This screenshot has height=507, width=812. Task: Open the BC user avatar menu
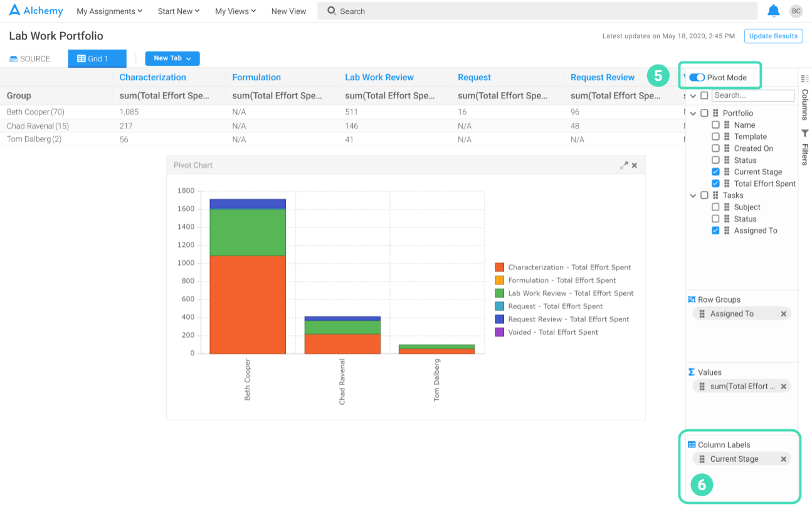(796, 11)
